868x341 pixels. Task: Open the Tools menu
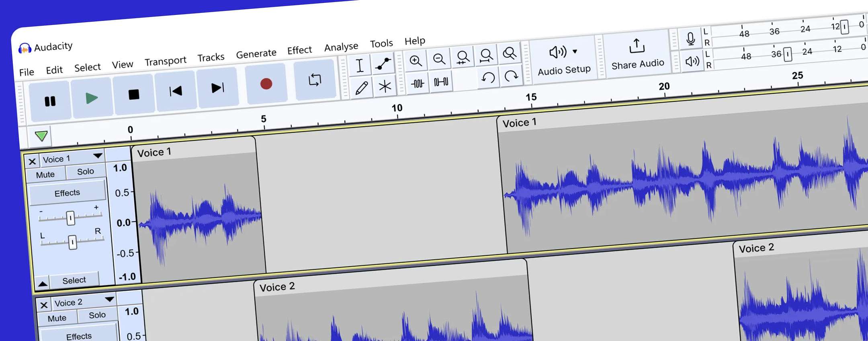(381, 43)
